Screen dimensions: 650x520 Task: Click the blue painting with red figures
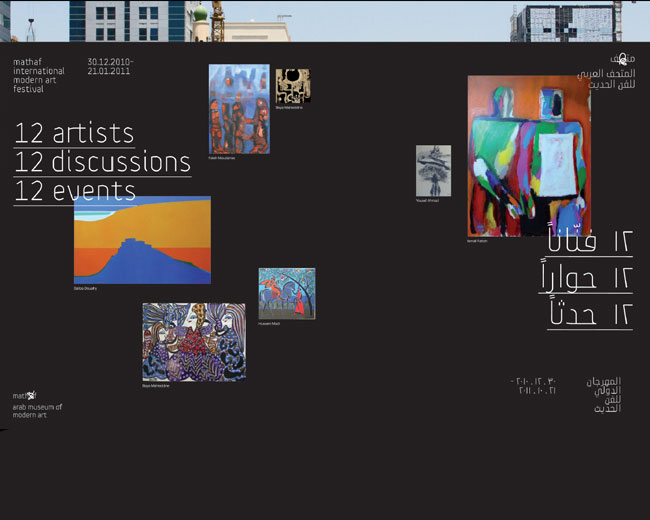tap(239, 109)
